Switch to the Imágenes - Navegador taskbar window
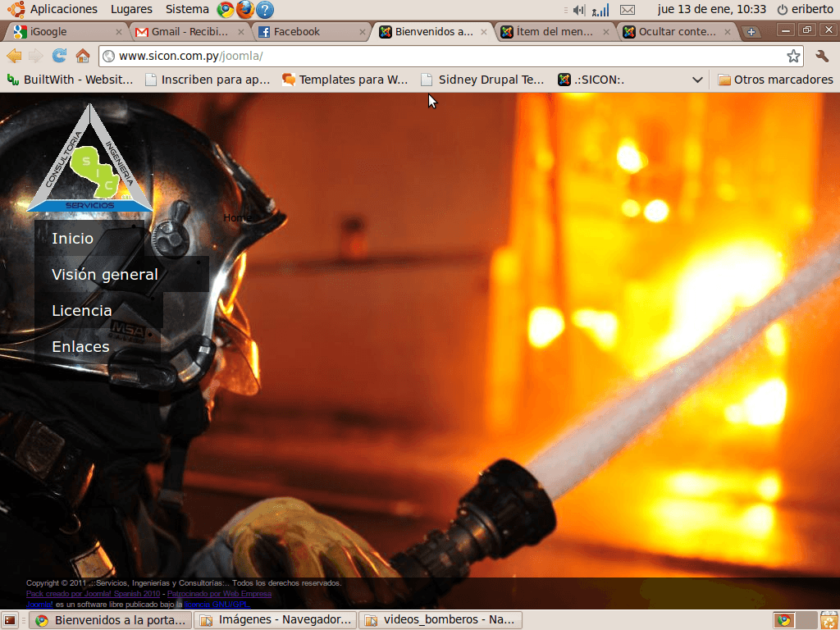 pyautogui.click(x=276, y=620)
